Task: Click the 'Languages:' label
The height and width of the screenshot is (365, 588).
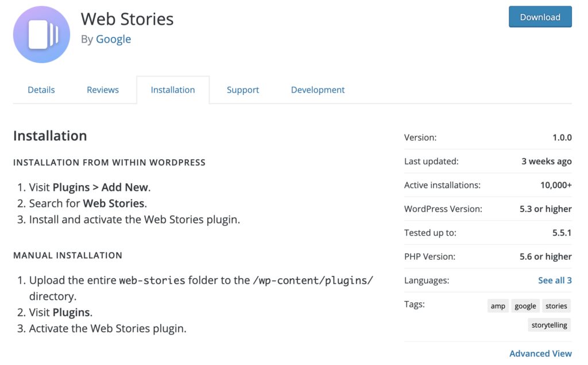Action: (x=427, y=280)
